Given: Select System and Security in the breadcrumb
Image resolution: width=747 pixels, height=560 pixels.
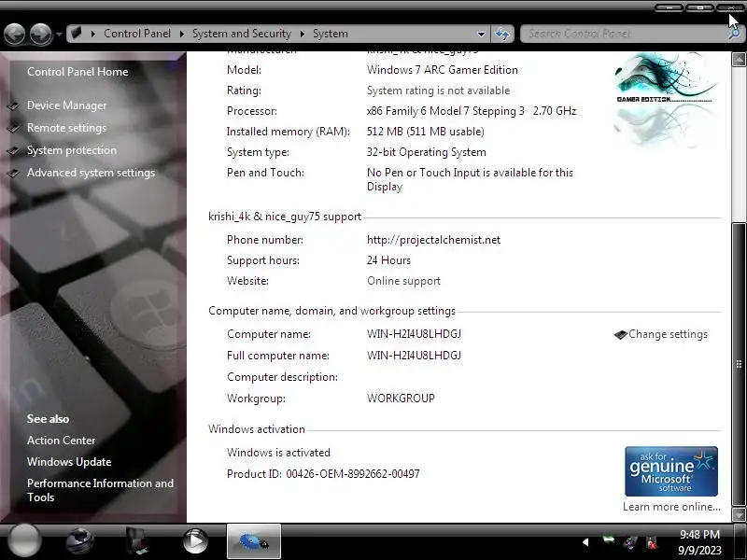Looking at the screenshot, I should click(x=242, y=34).
